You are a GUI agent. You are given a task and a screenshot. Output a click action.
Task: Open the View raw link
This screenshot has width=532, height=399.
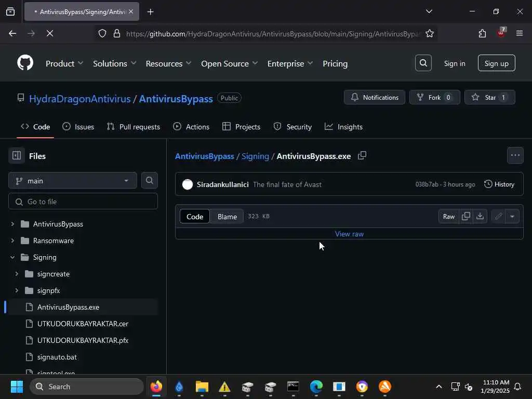pyautogui.click(x=349, y=234)
